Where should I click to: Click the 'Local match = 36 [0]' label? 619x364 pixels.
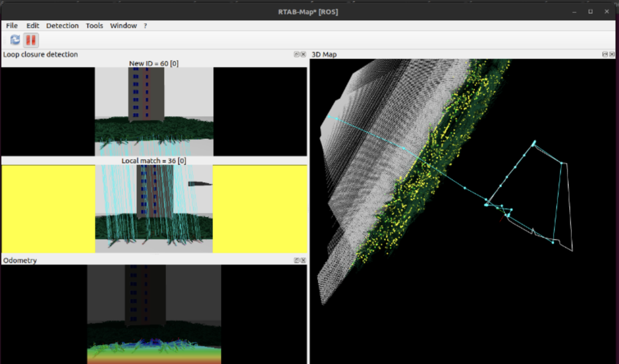[154, 161]
